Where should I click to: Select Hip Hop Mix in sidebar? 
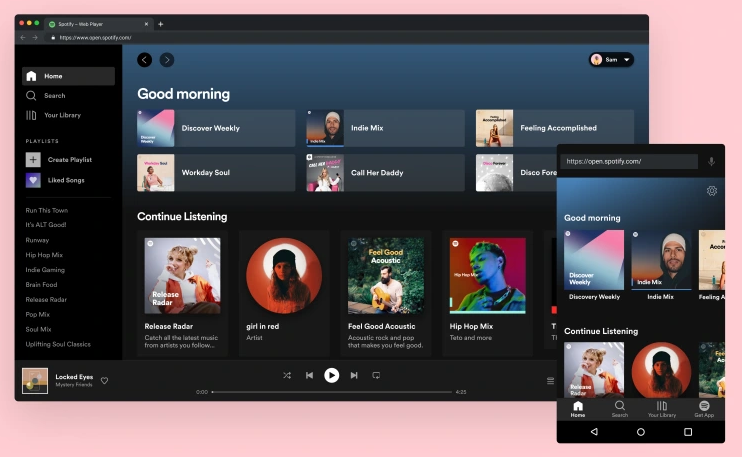(x=44, y=255)
